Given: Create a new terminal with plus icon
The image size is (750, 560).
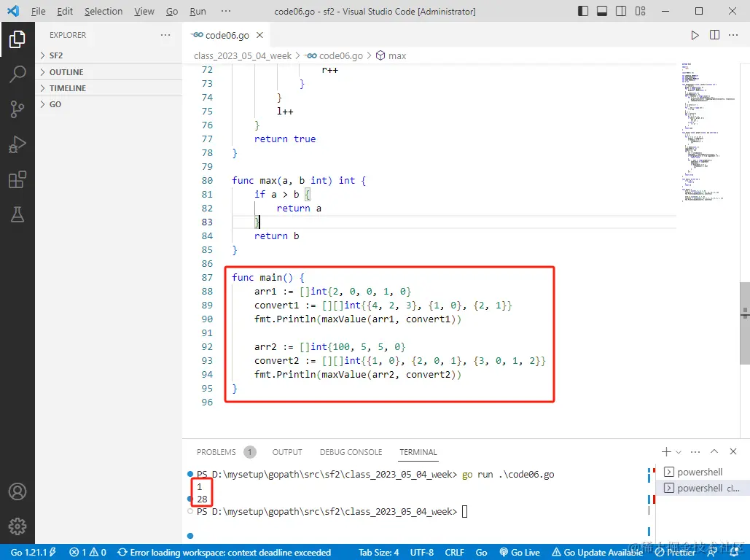Looking at the screenshot, I should click(666, 451).
